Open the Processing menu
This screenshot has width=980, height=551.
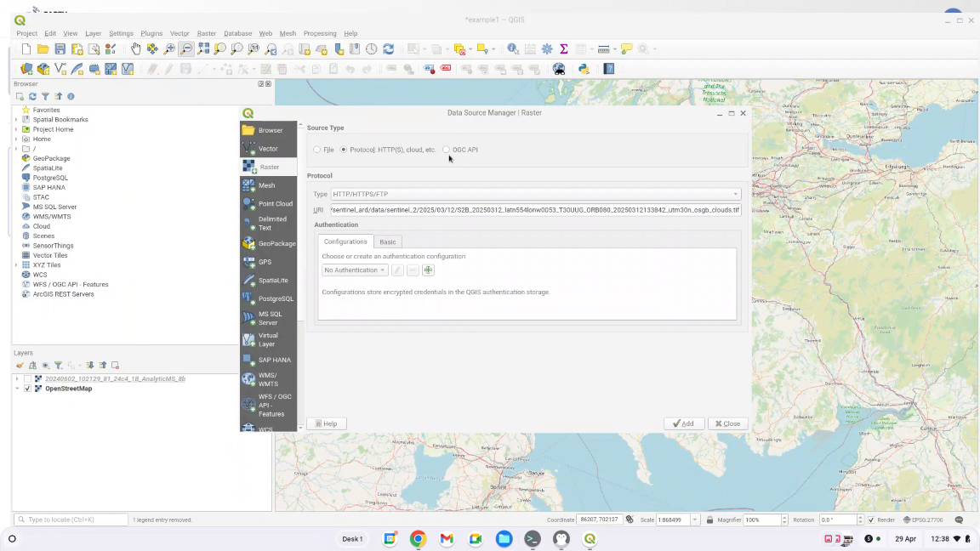(320, 33)
